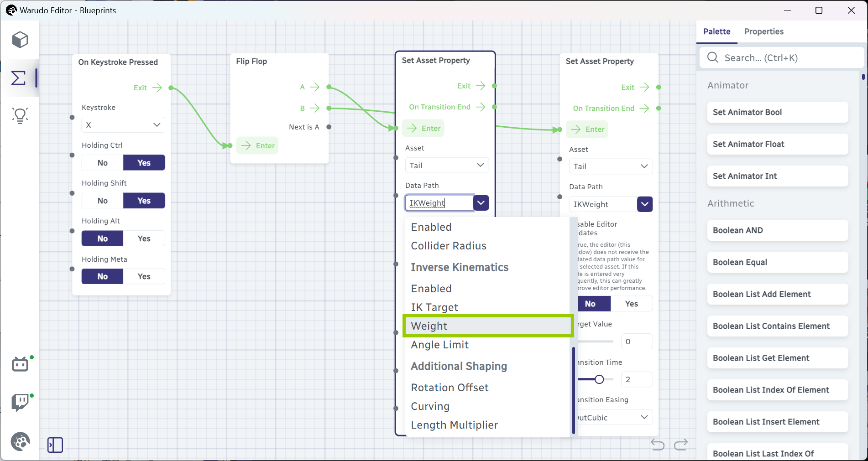The height and width of the screenshot is (461, 868).
Task: Set Holding Shift to No
Action: coord(103,201)
